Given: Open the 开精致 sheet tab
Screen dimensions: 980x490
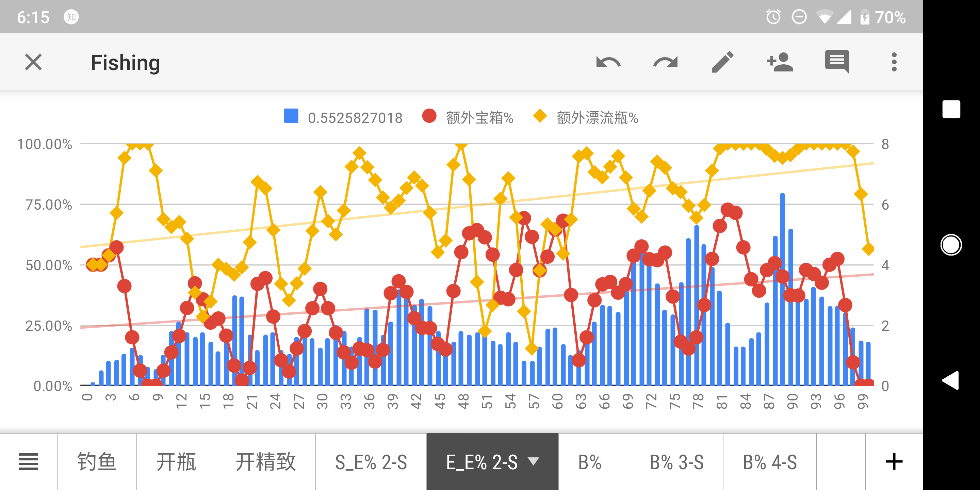Looking at the screenshot, I should point(265,462).
